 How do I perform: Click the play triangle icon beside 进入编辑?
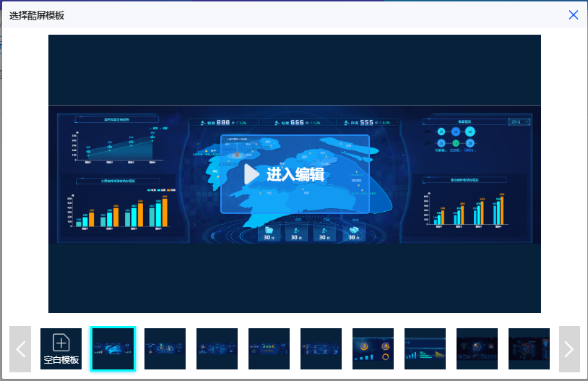(251, 174)
